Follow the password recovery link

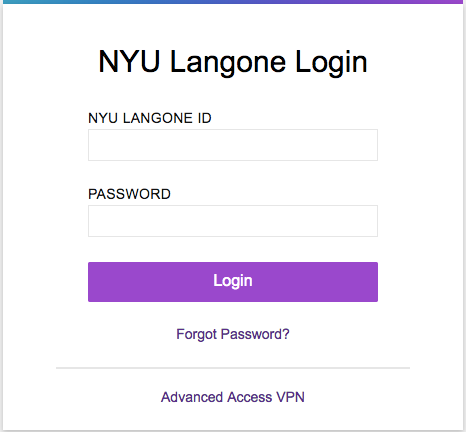[x=233, y=334]
